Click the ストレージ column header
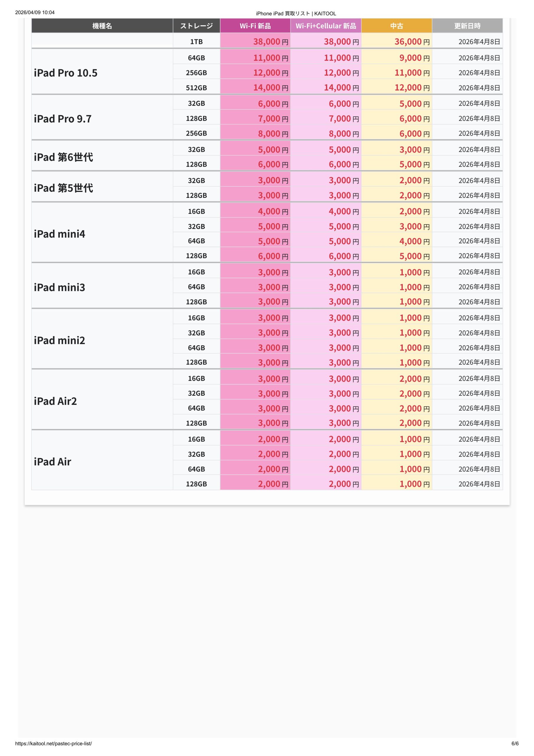This screenshot has width=534, height=756. click(x=196, y=26)
